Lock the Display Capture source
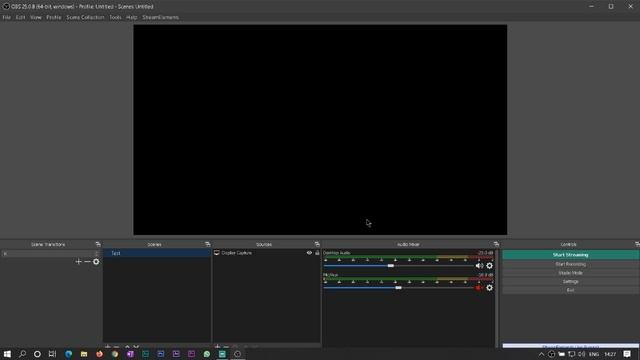Viewport: 640px width, 360px height. tap(317, 253)
